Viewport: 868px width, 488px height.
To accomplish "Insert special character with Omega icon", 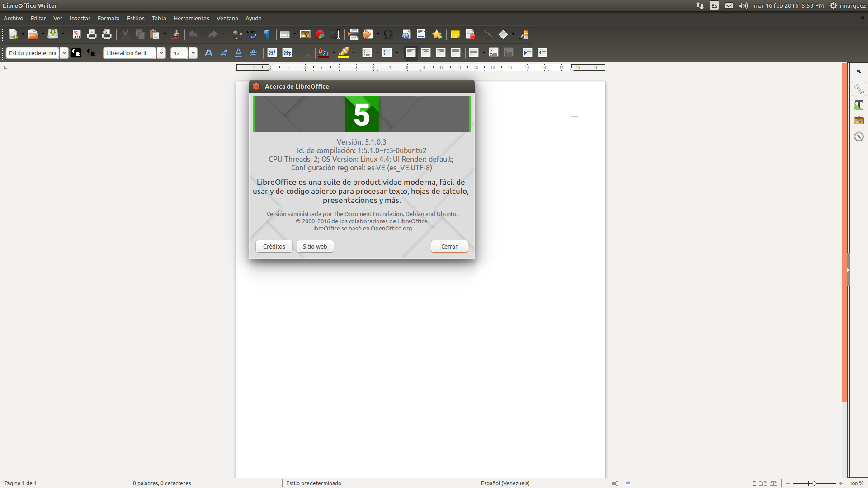I will click(x=388, y=35).
